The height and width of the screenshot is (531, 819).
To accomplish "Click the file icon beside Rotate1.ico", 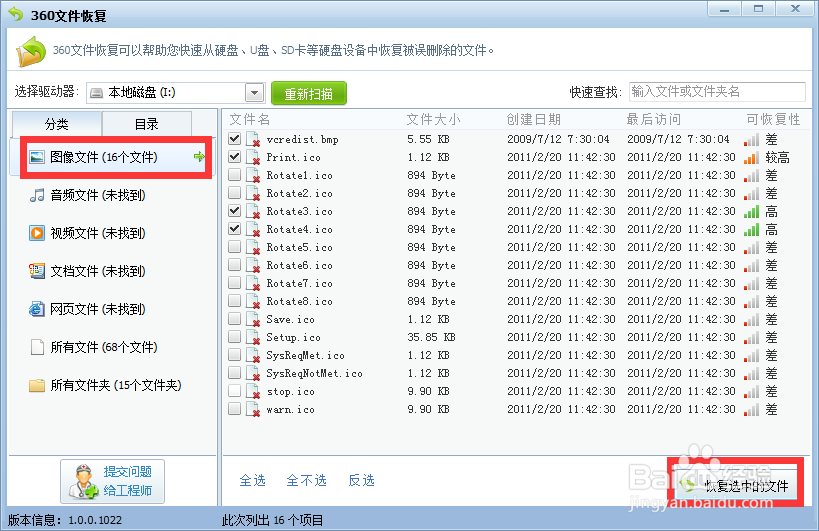I will tap(253, 175).
